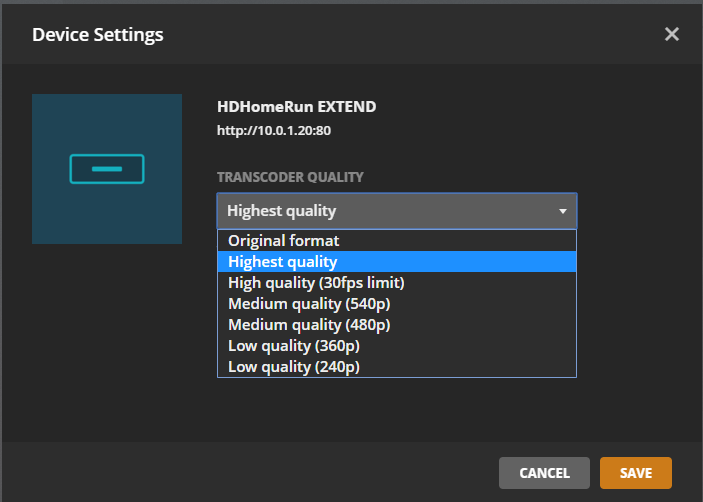Viewport: 703px width, 502px height.
Task: Collapse the list using the dropdown arrow
Action: [x=563, y=211]
